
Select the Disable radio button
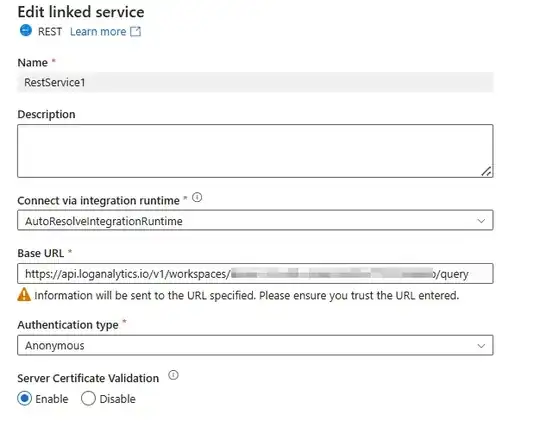click(88, 399)
